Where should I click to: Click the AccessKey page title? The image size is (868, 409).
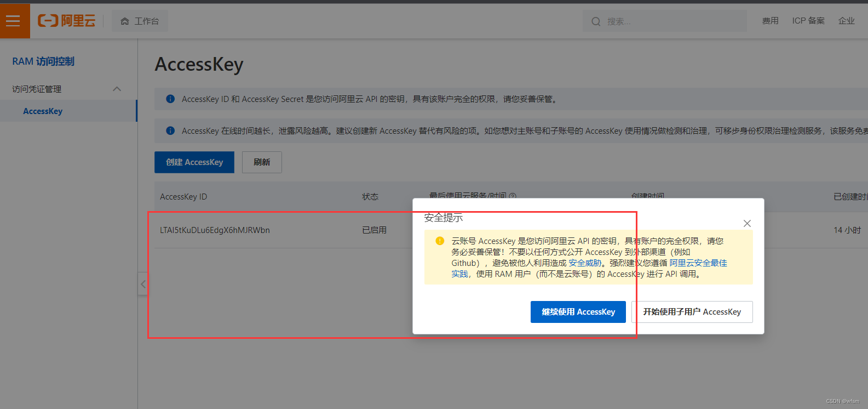(199, 64)
